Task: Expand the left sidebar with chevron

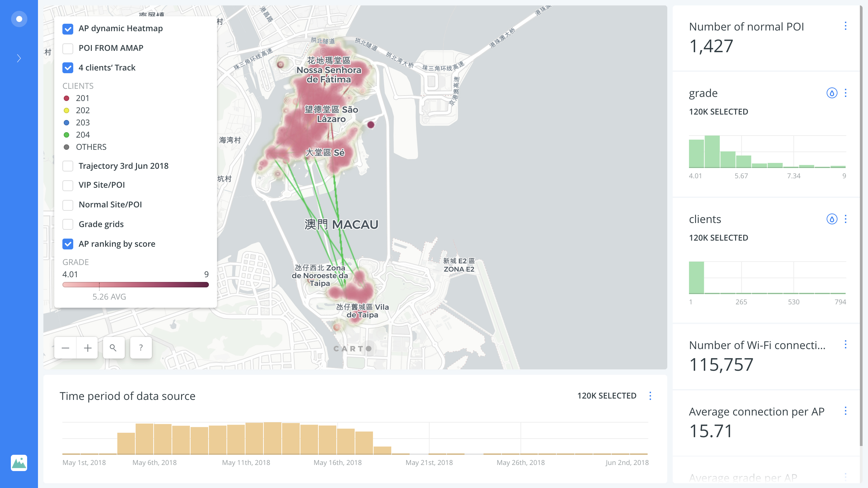Action: point(19,58)
